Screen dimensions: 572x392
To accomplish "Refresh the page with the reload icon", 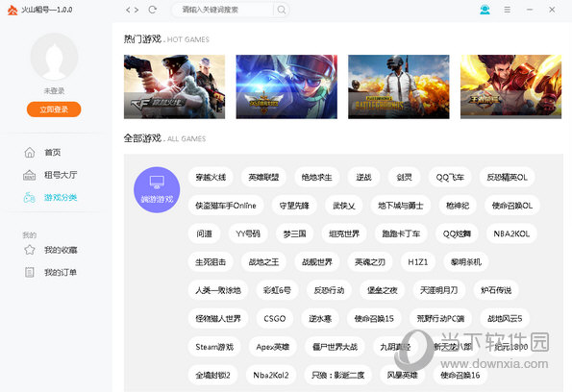I will [153, 10].
